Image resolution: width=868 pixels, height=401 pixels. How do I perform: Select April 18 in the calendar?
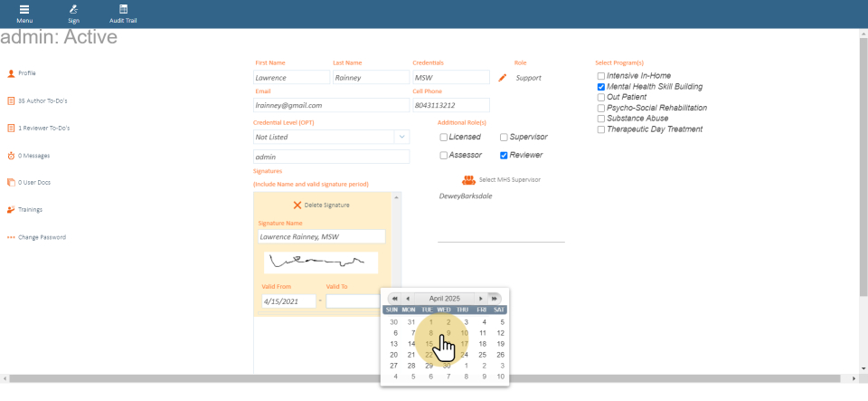click(483, 344)
